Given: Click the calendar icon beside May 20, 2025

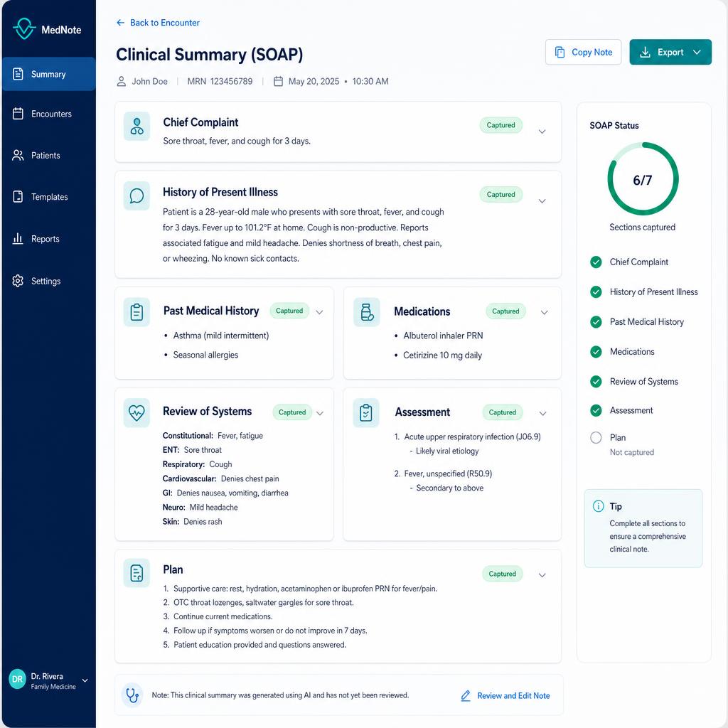Looking at the screenshot, I should 278,81.
